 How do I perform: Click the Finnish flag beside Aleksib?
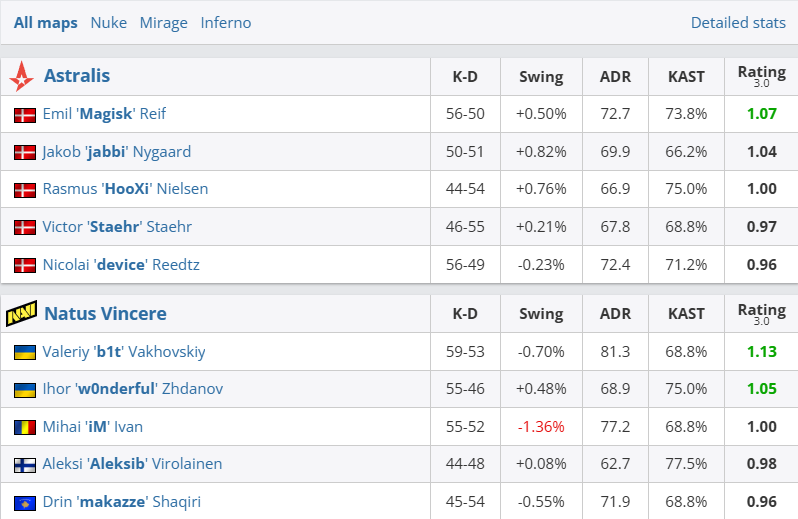click(x=25, y=465)
